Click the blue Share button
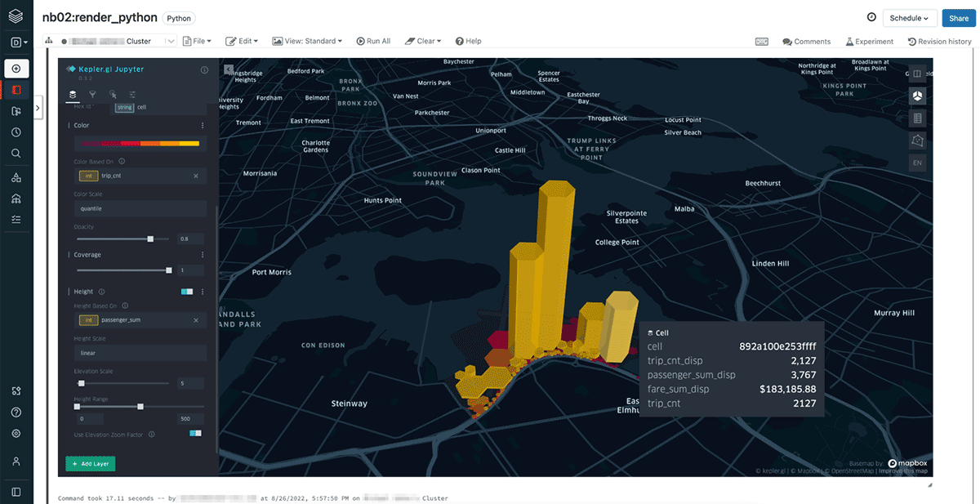The image size is (980, 504). point(958,18)
